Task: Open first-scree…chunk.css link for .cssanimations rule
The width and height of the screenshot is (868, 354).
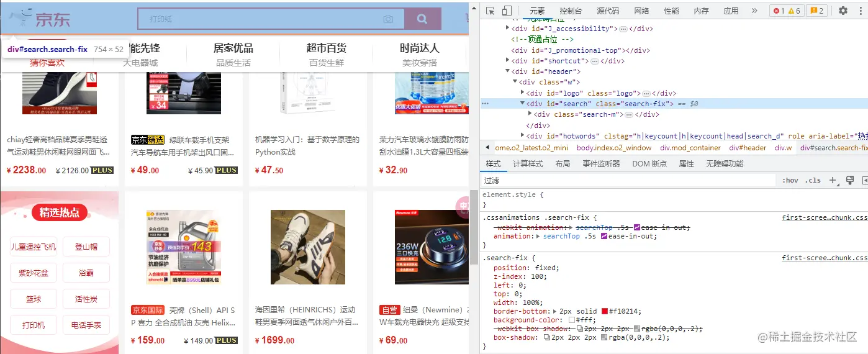Action: click(825, 218)
